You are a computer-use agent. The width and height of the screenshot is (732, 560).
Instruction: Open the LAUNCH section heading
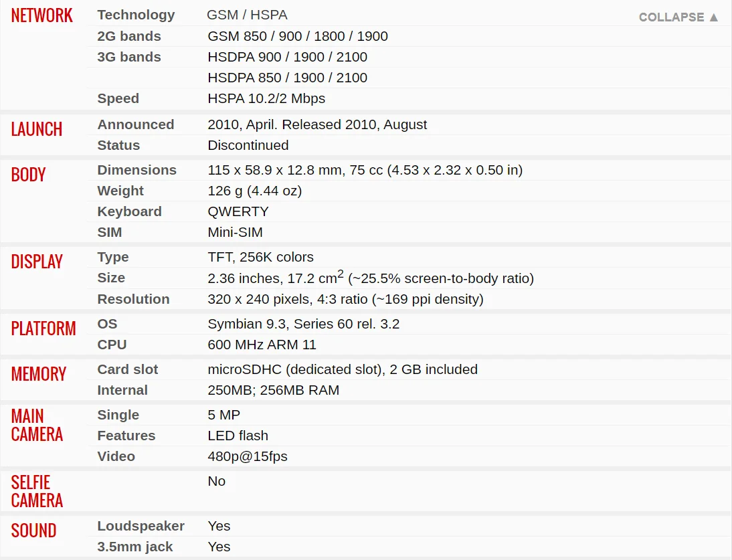37,129
